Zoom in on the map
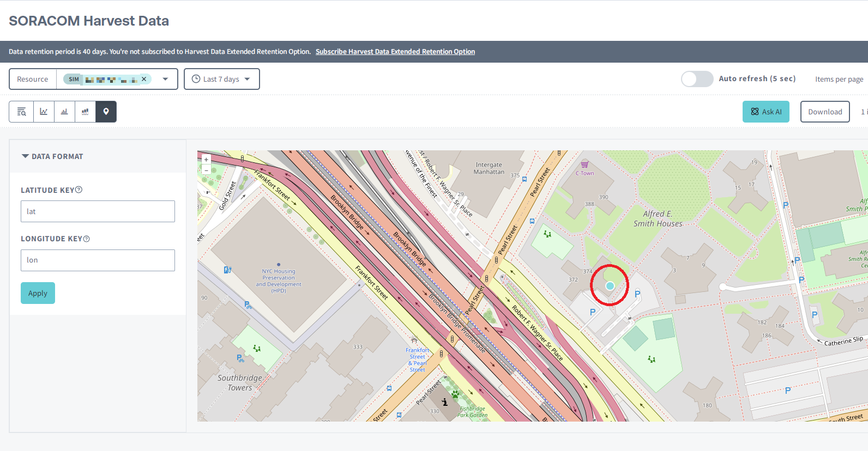Image resolution: width=868 pixels, height=451 pixels. [206, 160]
